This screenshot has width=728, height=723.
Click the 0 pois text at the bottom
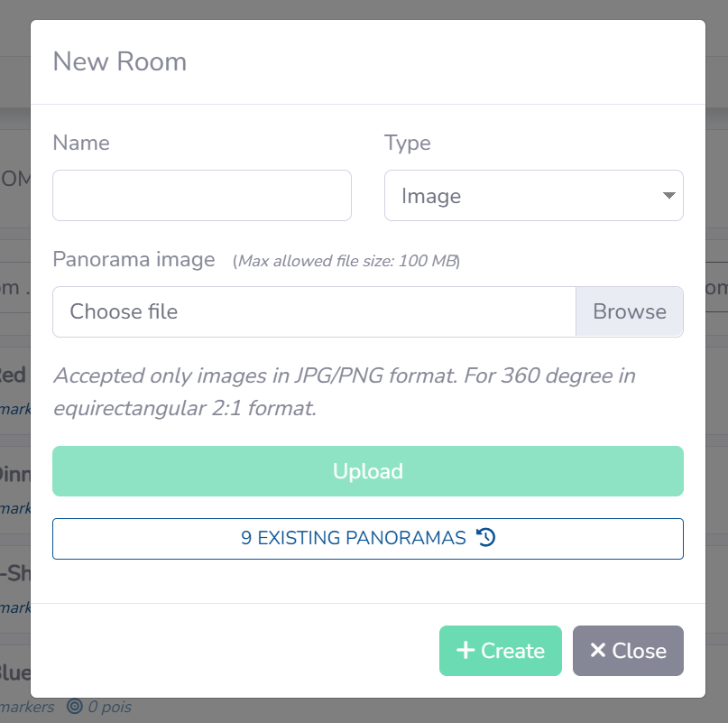click(109, 707)
